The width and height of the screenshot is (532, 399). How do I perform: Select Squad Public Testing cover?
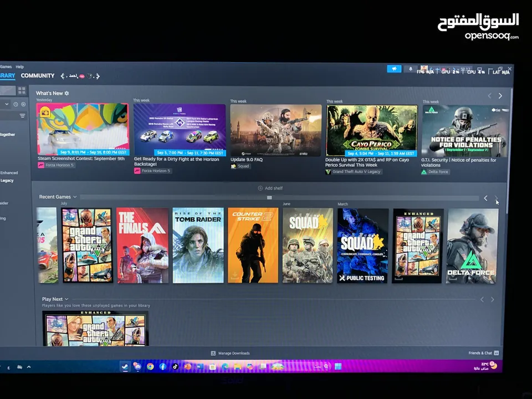pyautogui.click(x=362, y=246)
